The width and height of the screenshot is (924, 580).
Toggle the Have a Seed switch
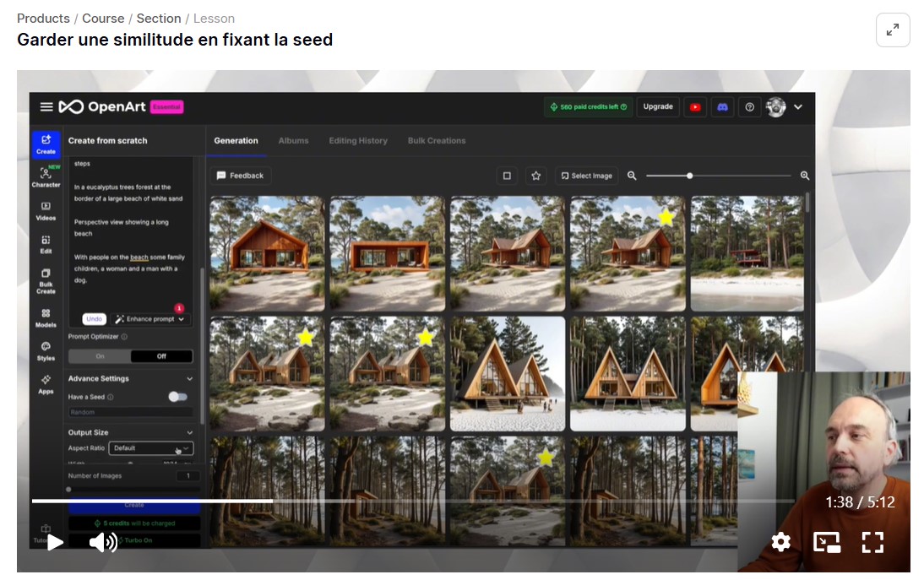[x=177, y=396]
